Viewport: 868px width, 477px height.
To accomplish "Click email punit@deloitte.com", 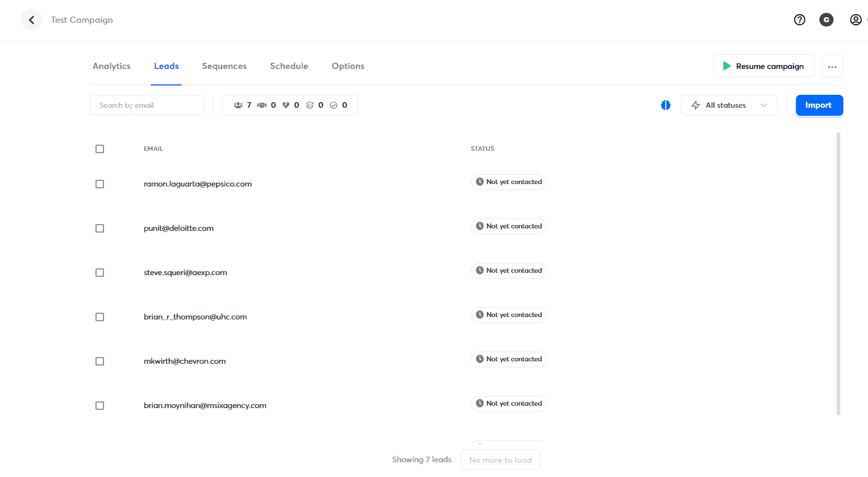I will coord(179,228).
